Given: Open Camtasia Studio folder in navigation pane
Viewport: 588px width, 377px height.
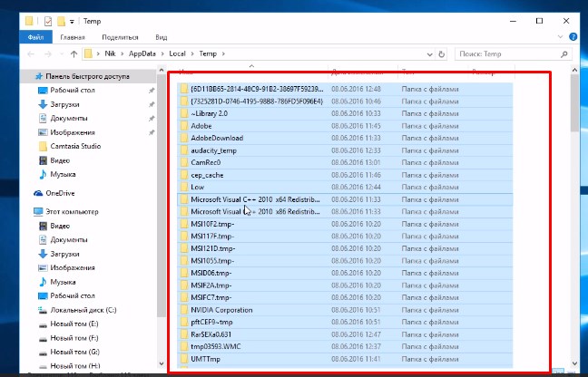Looking at the screenshot, I should pyautogui.click(x=75, y=147).
